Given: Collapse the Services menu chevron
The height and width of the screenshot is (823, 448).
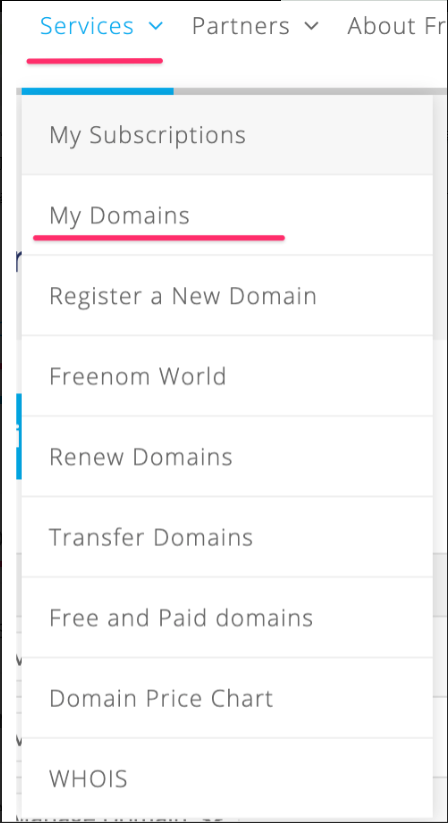Looking at the screenshot, I should pyautogui.click(x=156, y=26).
